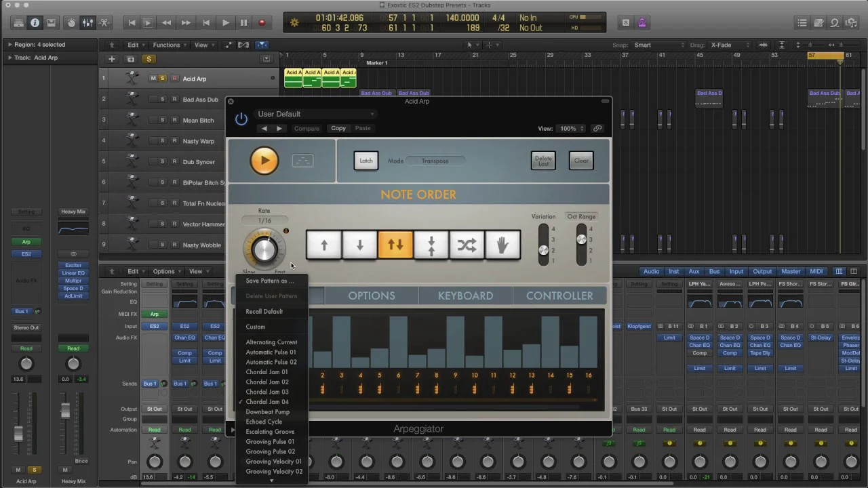868x488 pixels.
Task: Click the Clear button
Action: (x=581, y=161)
